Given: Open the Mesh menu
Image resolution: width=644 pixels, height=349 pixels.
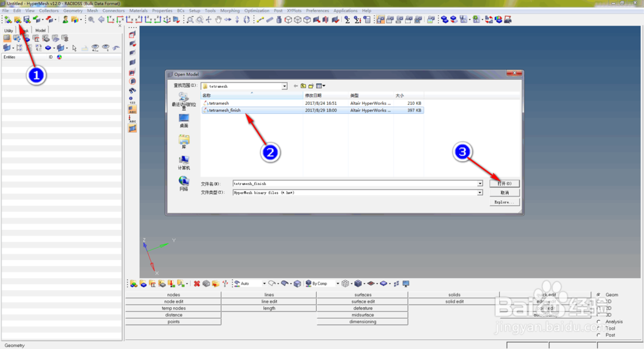Looking at the screenshot, I should click(92, 11).
